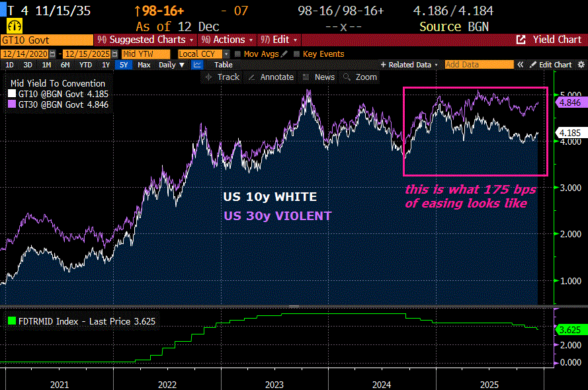The image size is (588, 390).
Task: Click the 4.185 GT10 axis value label
Action: click(570, 133)
